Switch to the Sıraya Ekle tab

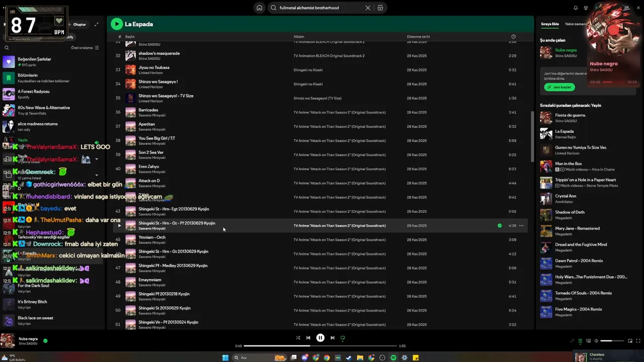pos(550,24)
